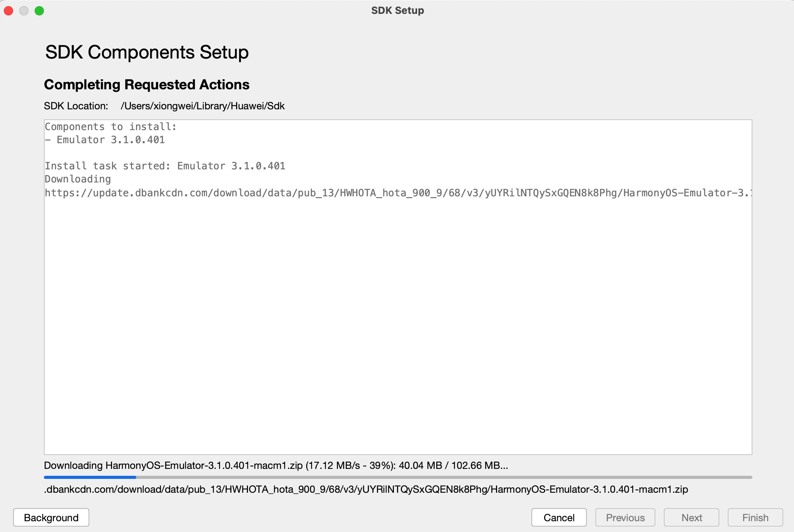Click the SDK Setup title bar
794x532 pixels.
397,10
